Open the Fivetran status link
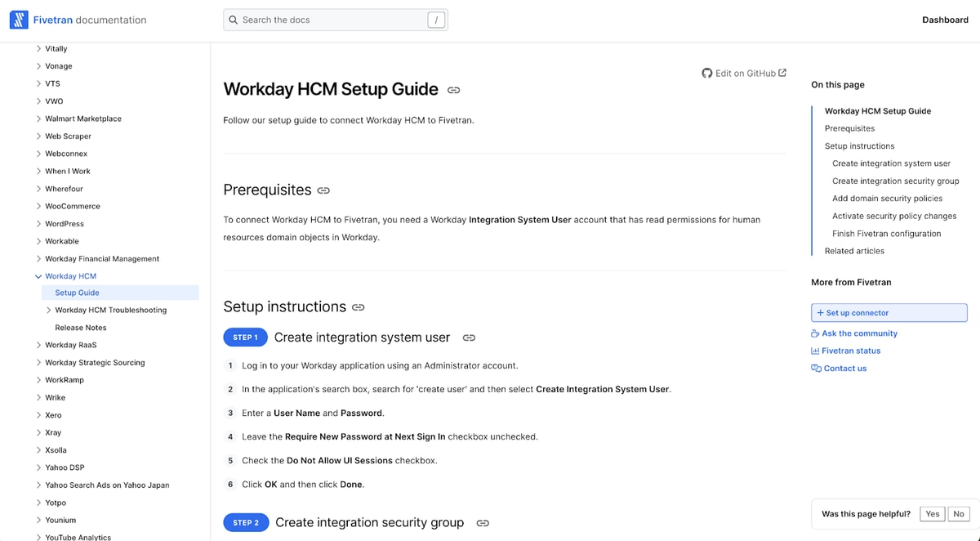Image resolution: width=980 pixels, height=541 pixels. click(851, 351)
